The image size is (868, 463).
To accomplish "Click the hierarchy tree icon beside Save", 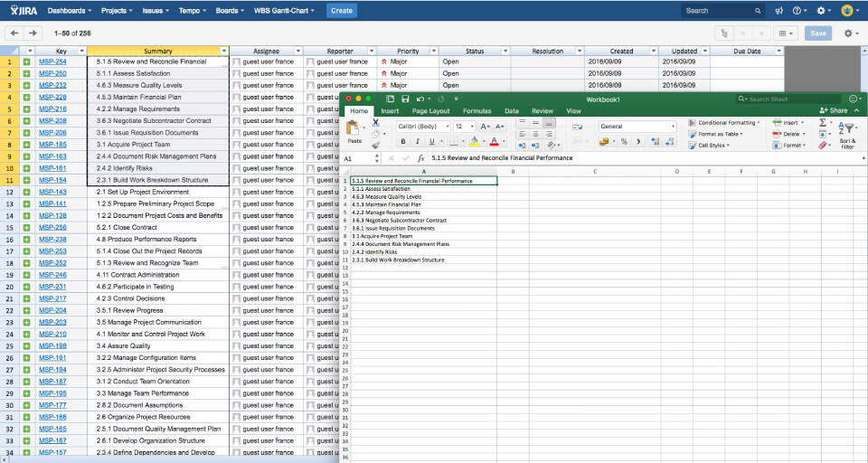I will 724,33.
